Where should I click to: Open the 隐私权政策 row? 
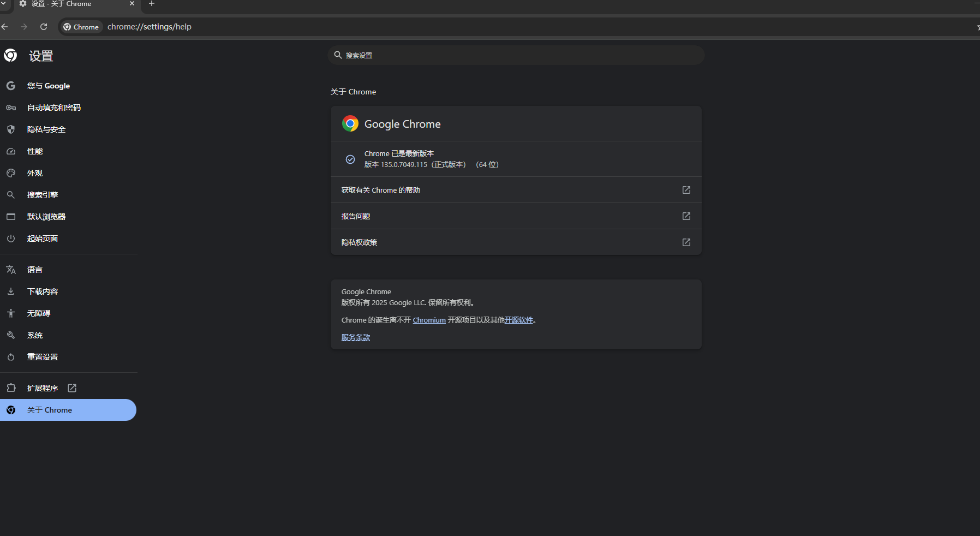tap(516, 242)
